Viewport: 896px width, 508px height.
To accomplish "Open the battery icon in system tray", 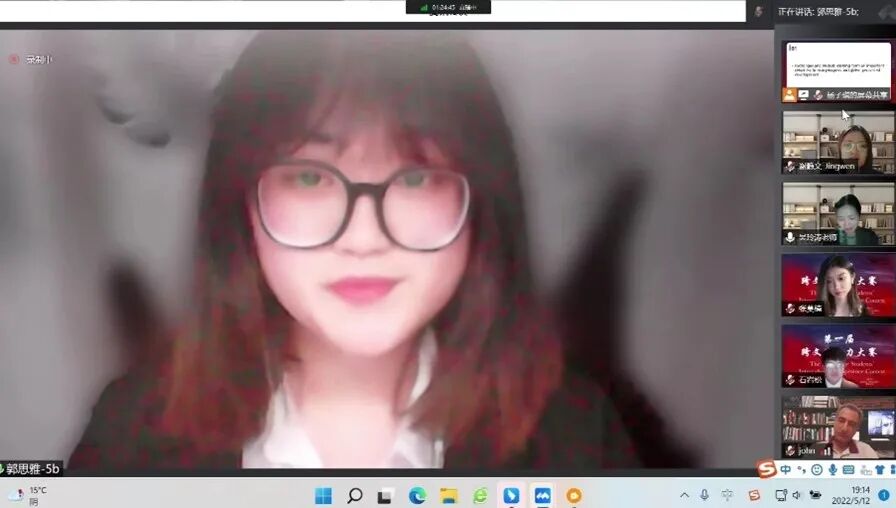I will (x=815, y=495).
